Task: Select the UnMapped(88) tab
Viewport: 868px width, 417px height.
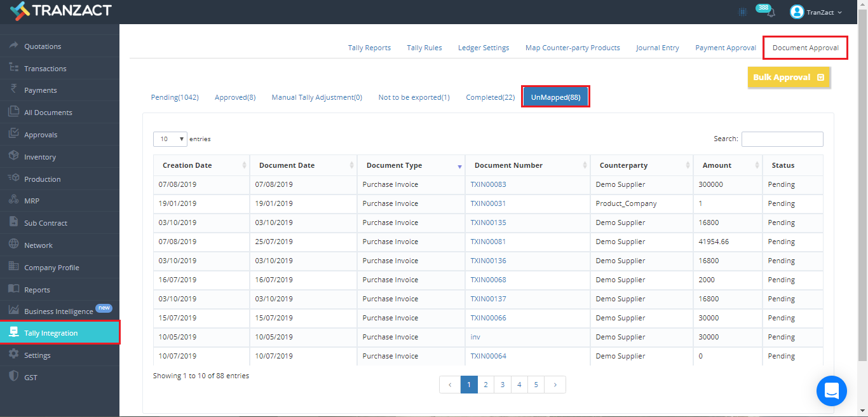Action: click(x=556, y=97)
